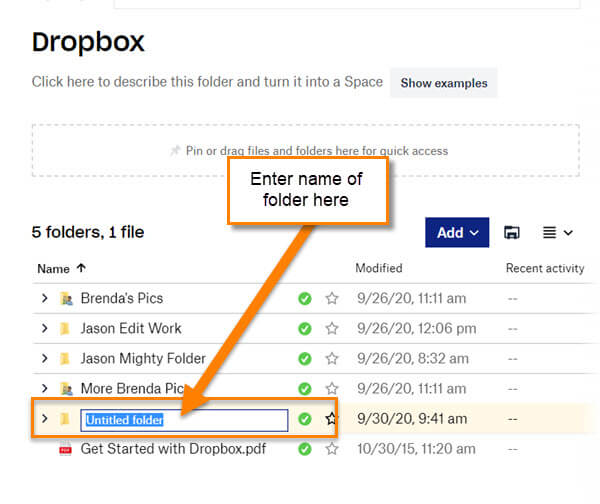Click the Untitled folder row folder icon
Screen dimensions: 600x504
click(x=65, y=419)
